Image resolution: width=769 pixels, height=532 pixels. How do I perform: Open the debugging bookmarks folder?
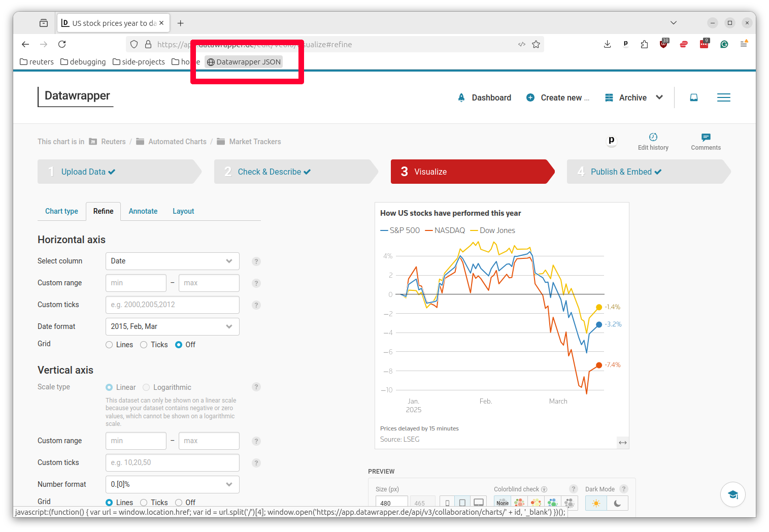click(83, 62)
